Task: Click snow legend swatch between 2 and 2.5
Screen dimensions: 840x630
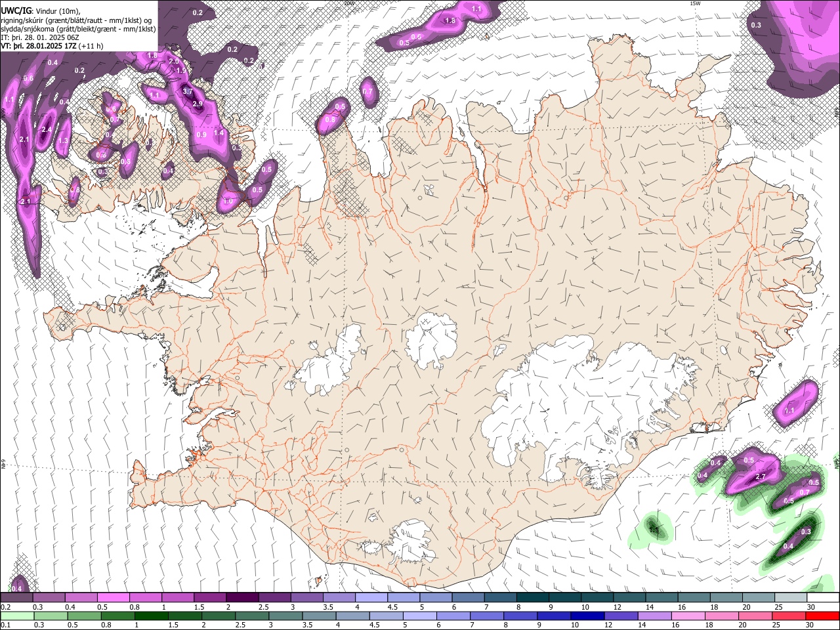Action: pyautogui.click(x=243, y=598)
